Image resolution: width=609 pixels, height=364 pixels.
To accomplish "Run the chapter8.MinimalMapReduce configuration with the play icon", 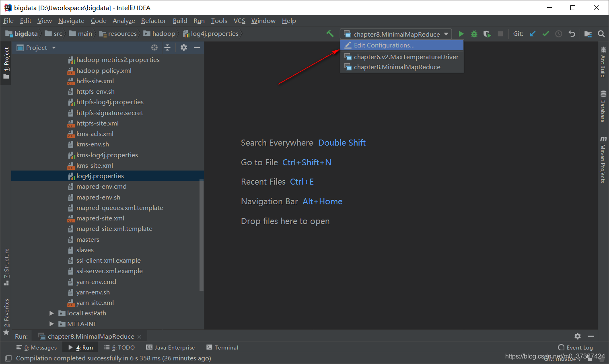I will 461,34.
